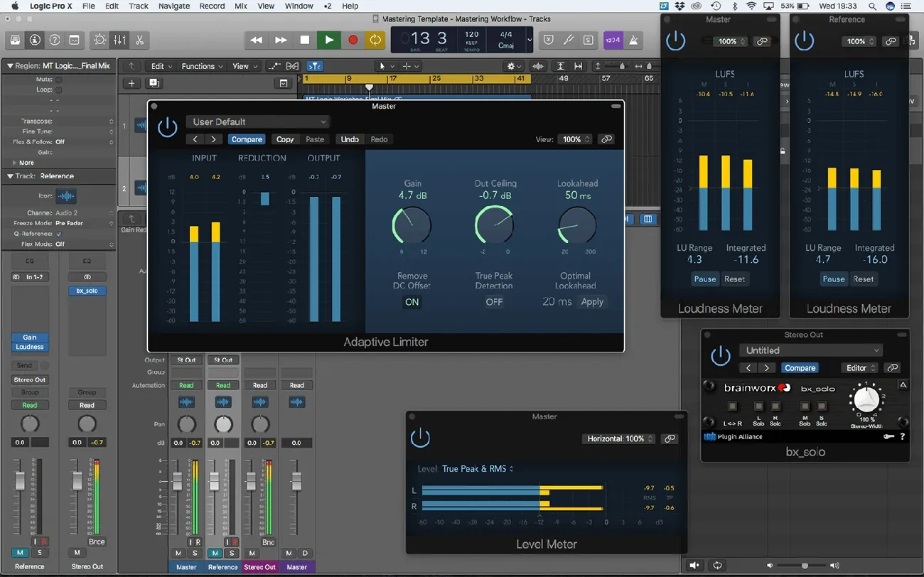Viewport: 924px width, 577px height.
Task: Open Quick Help via the question mark icon
Action: [x=55, y=41]
